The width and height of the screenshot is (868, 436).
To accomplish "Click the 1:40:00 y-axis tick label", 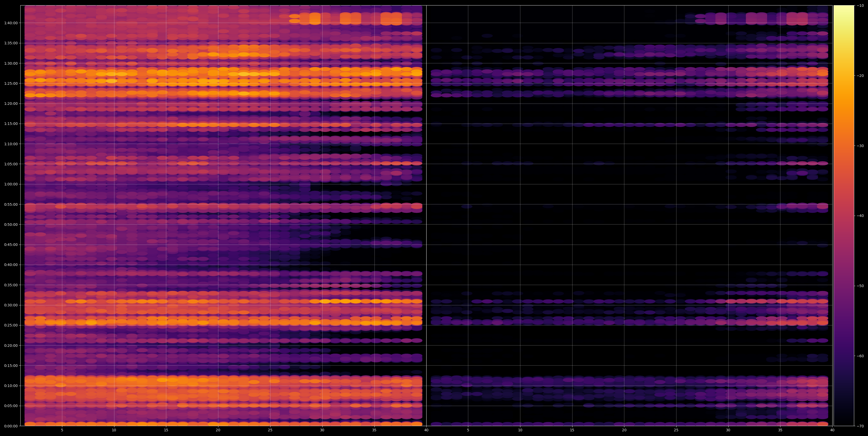I will tap(11, 23).
